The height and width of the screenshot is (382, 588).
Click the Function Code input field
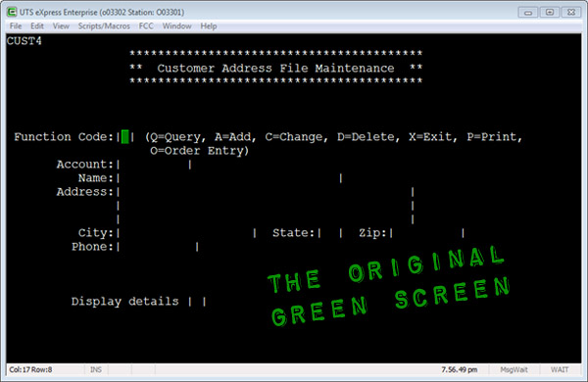124,137
